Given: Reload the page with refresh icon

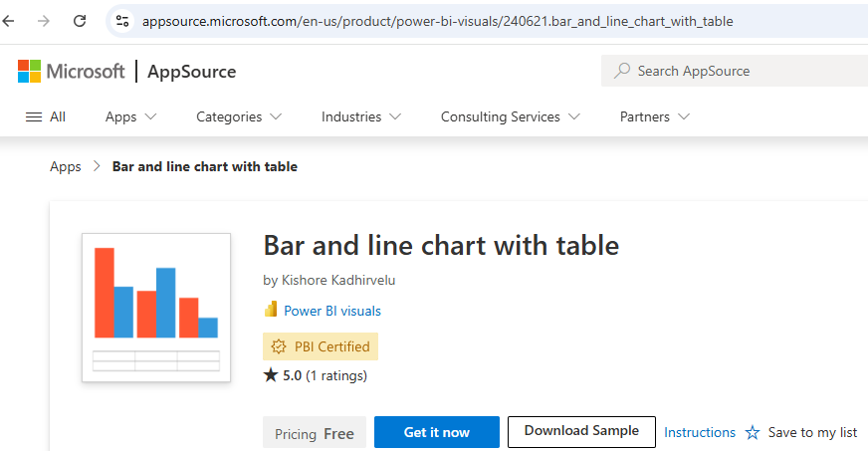Looking at the screenshot, I should (x=80, y=21).
